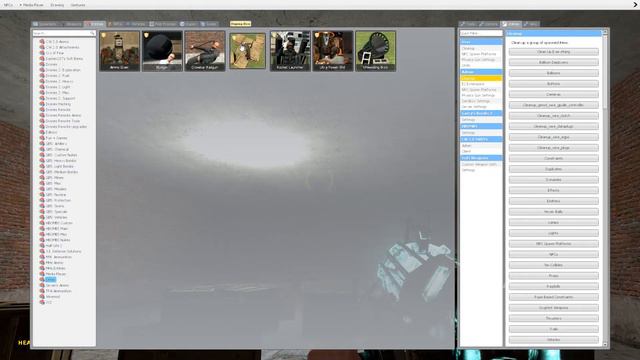This screenshot has width=640, height=360.
Task: Select the highlighted Other category
Action: [51, 280]
